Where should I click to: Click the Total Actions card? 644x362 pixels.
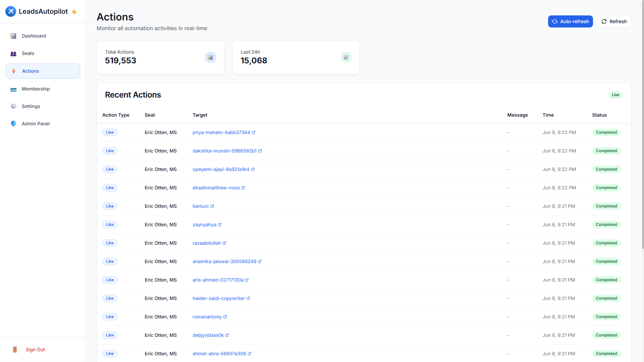click(160, 57)
